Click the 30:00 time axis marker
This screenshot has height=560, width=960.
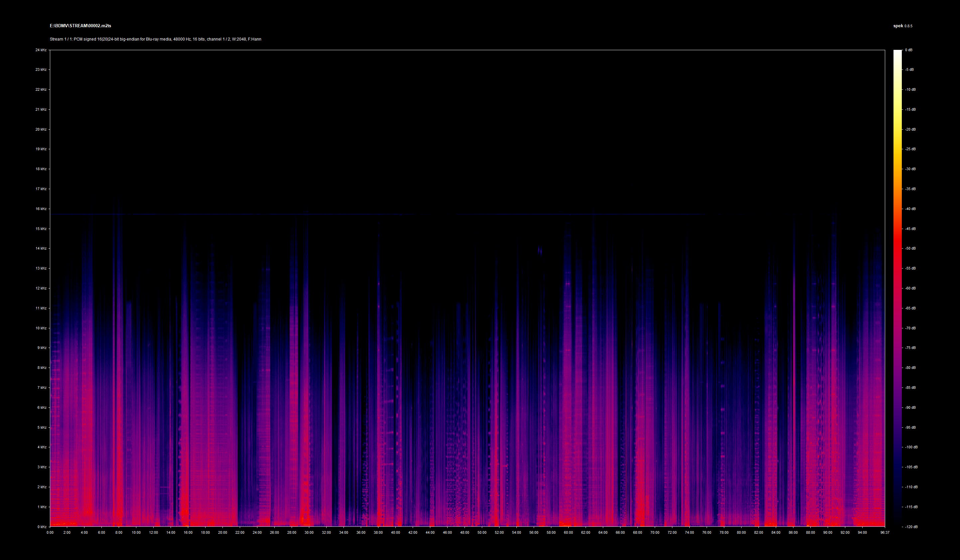[309, 533]
